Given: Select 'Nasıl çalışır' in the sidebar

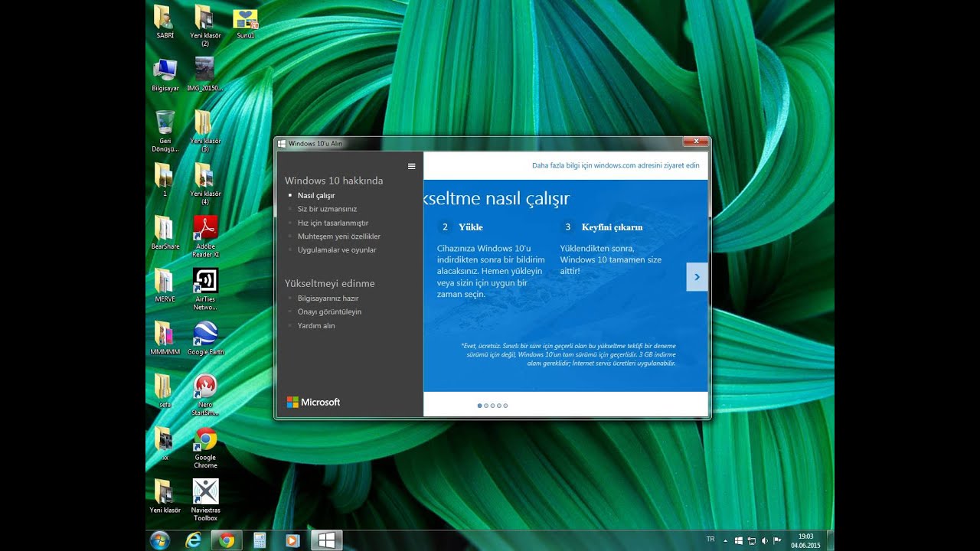Looking at the screenshot, I should tap(316, 195).
